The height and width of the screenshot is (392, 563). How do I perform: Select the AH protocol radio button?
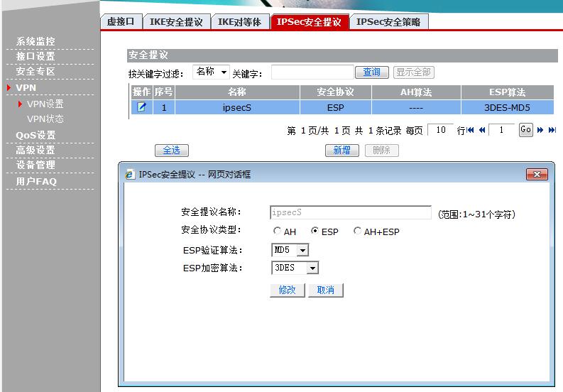pyautogui.click(x=277, y=231)
